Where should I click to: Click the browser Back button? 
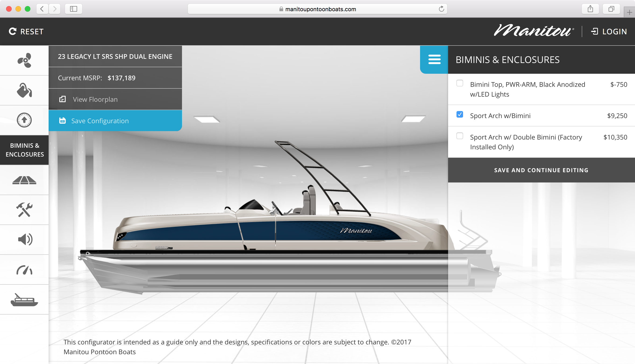coord(42,9)
